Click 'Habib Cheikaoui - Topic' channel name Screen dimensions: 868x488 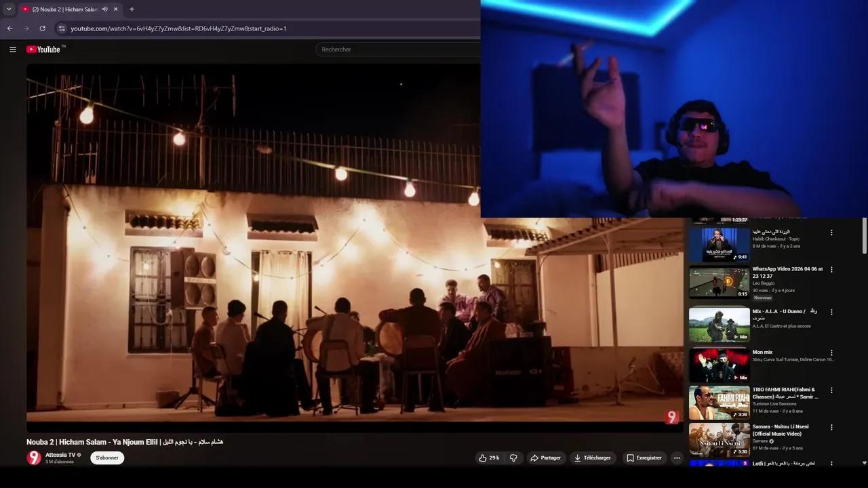click(776, 239)
